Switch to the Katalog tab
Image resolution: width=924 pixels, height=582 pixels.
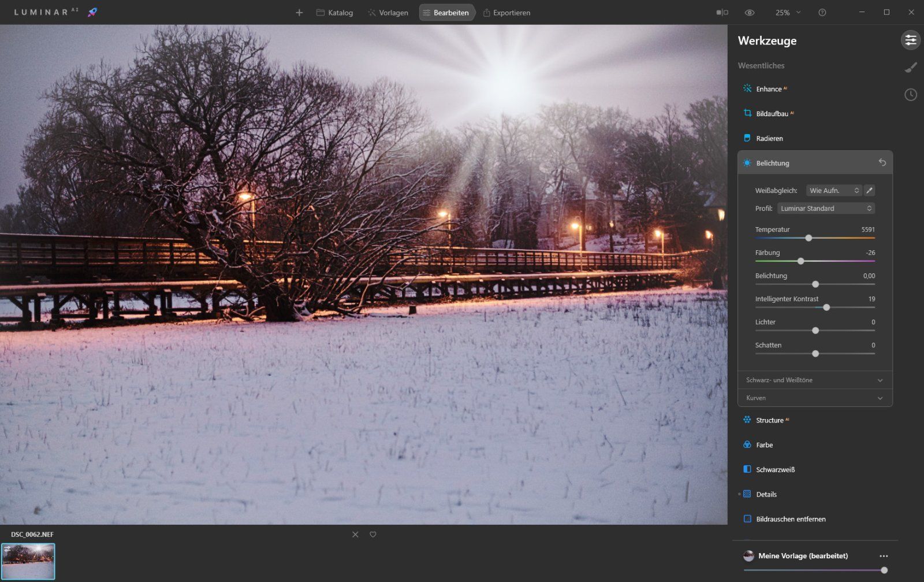pos(334,13)
